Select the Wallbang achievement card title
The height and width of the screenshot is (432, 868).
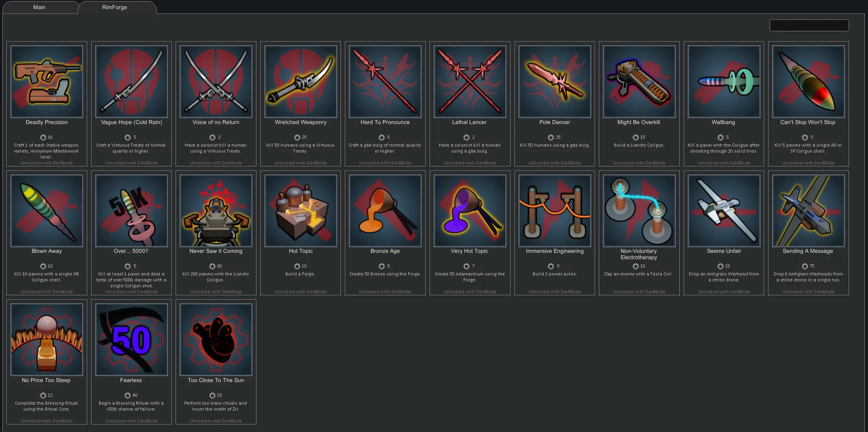click(x=723, y=122)
